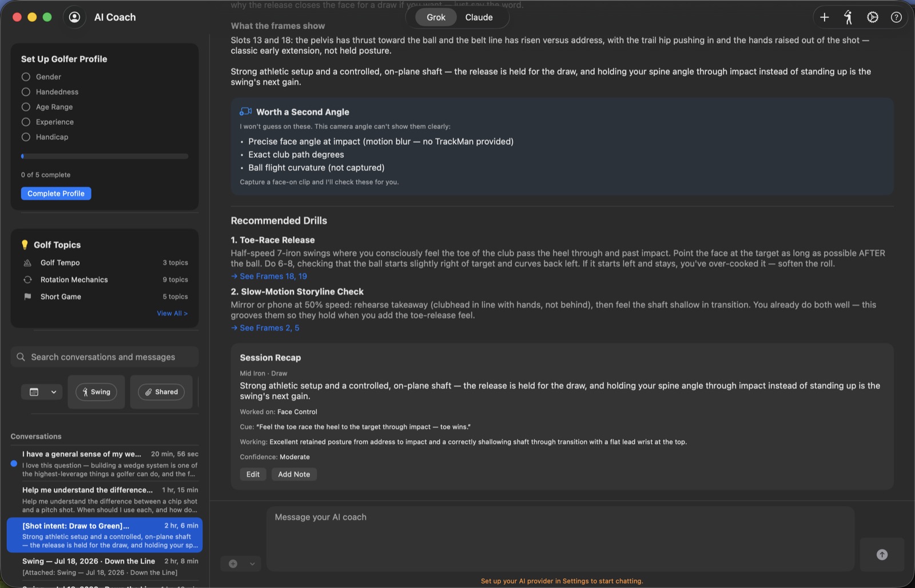915x588 pixels.
Task: Open the 'Help me understand the difference' conversation
Action: tap(105, 499)
